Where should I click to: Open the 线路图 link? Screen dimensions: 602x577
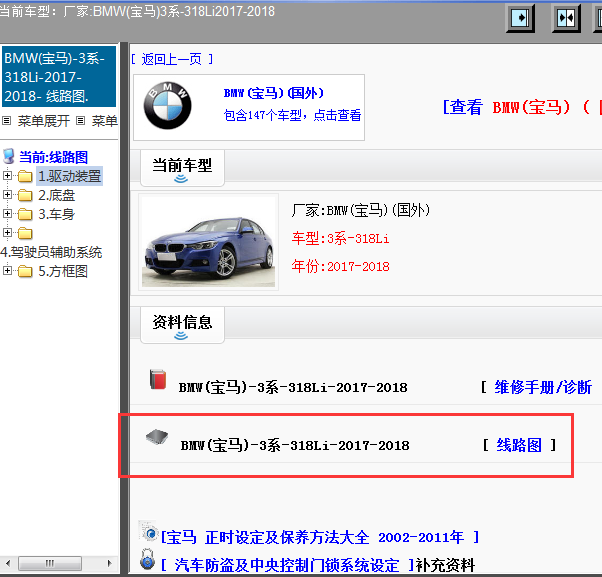coord(519,445)
